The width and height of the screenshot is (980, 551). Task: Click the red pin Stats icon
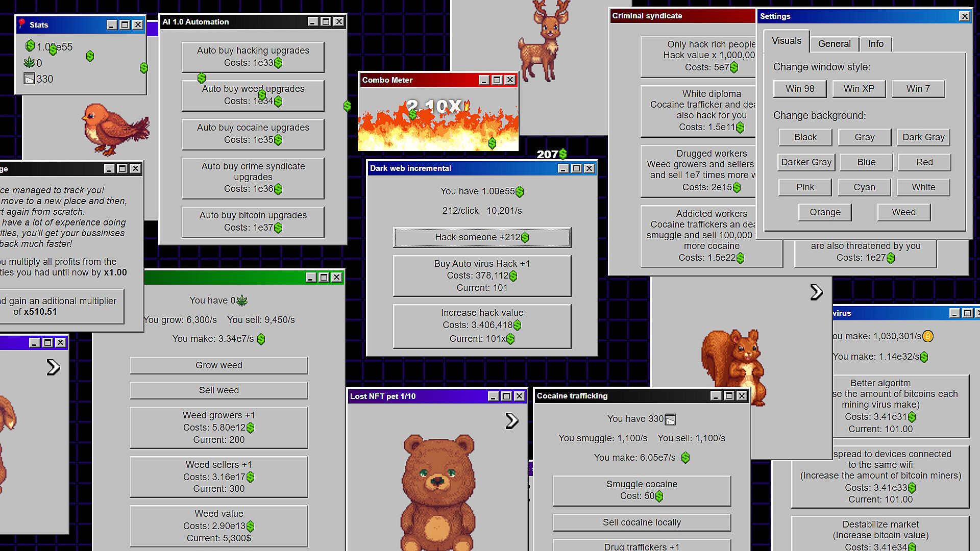tap(22, 24)
